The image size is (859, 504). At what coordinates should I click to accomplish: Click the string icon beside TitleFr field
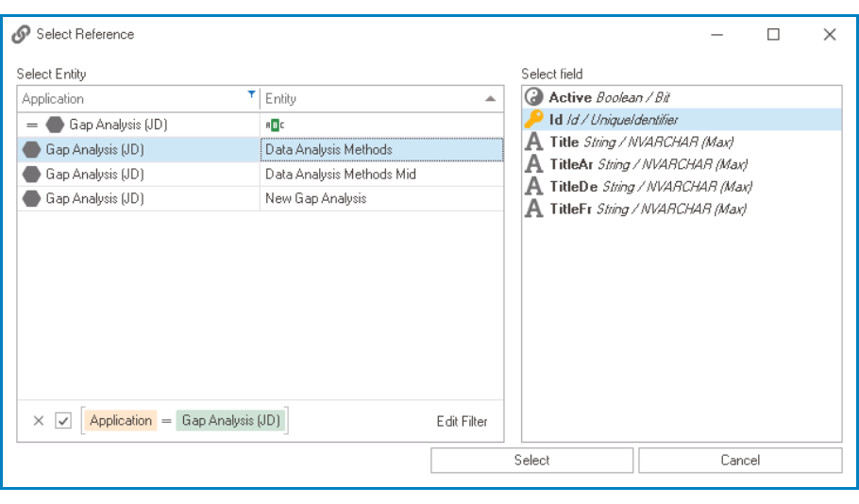pyautogui.click(x=534, y=209)
